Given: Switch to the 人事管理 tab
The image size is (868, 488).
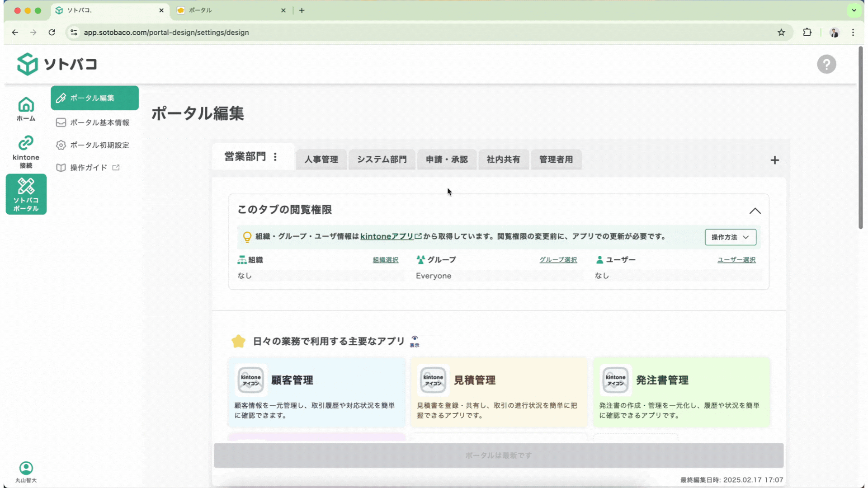Looking at the screenshot, I should click(321, 160).
